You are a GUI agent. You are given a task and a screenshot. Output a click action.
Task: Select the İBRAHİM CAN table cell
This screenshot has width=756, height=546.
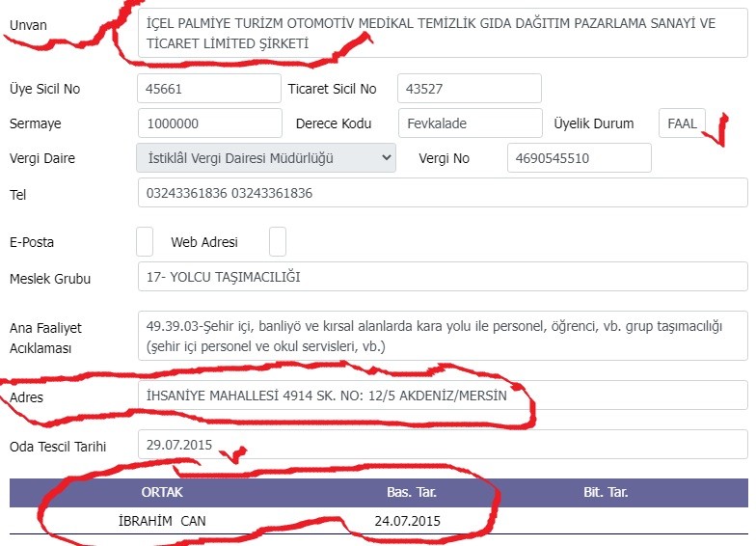162,521
